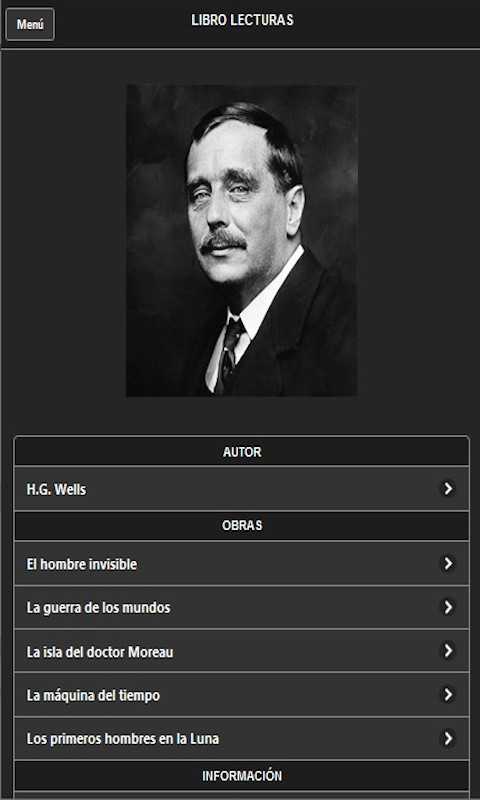This screenshot has height=800, width=480.
Task: Click chevron arrow beside El hombre invisible
Action: 448,563
